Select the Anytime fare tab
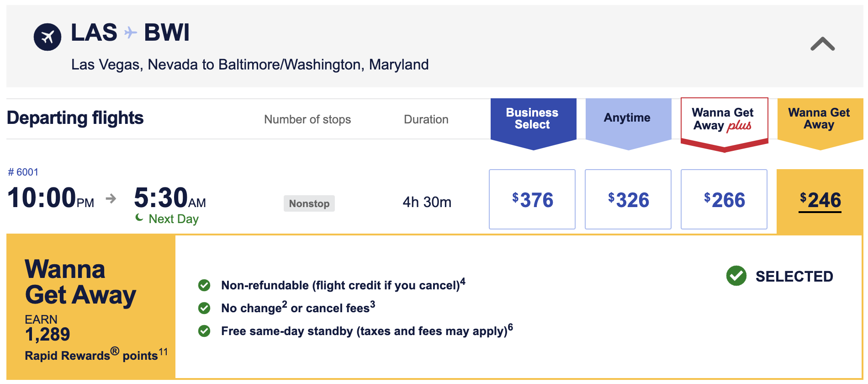Image resolution: width=868 pixels, height=384 pixels. (x=628, y=118)
